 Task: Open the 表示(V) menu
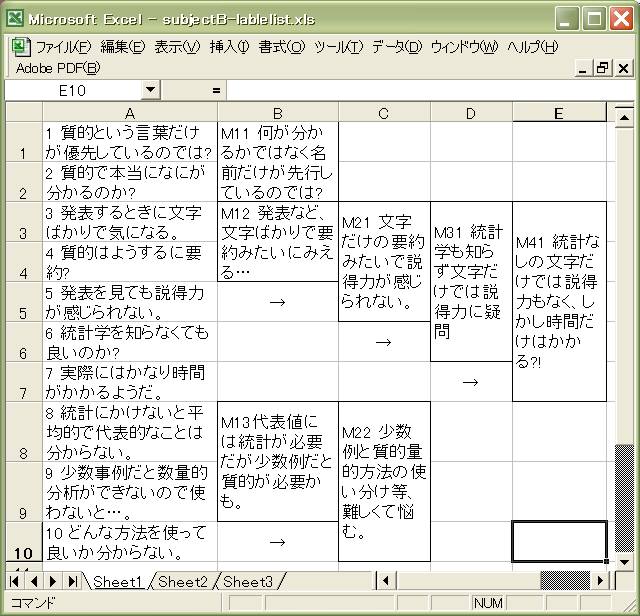coord(177,47)
